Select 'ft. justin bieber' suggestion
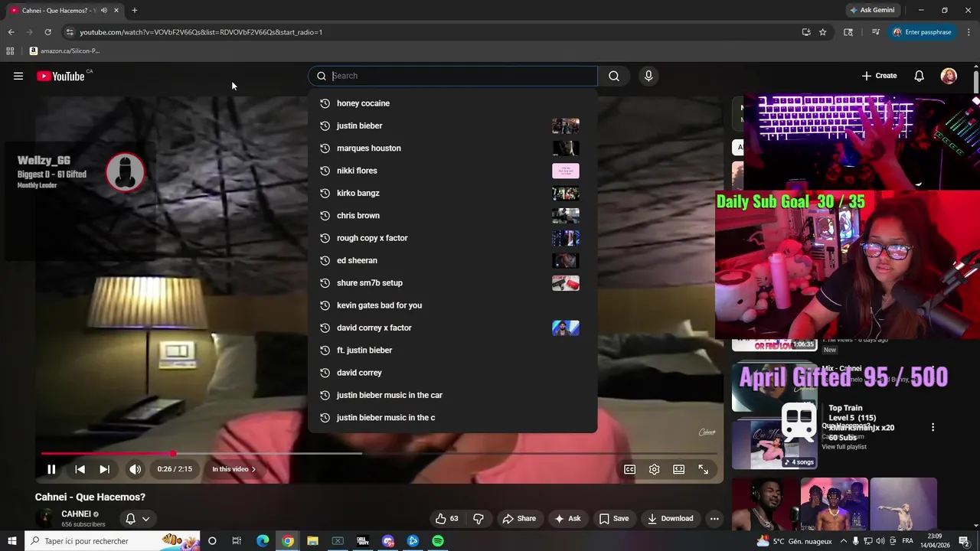 [x=452, y=350]
